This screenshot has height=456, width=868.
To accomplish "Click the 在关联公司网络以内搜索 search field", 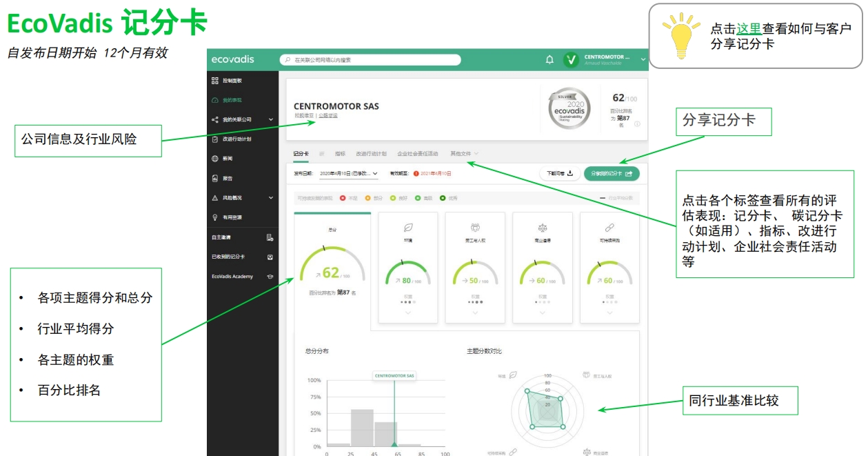I will click(x=370, y=60).
